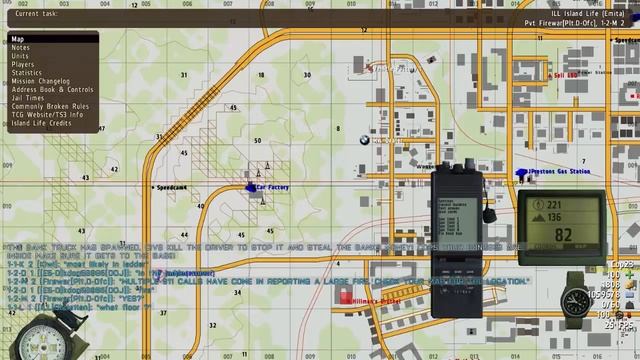Viewport: 640px width, 360px height.
Task: Open the Players list
Action: (22, 64)
